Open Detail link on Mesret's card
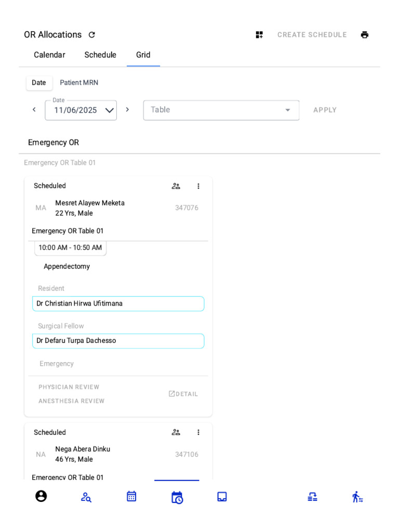Image resolution: width=399 pixels, height=532 pixels. [x=183, y=394]
